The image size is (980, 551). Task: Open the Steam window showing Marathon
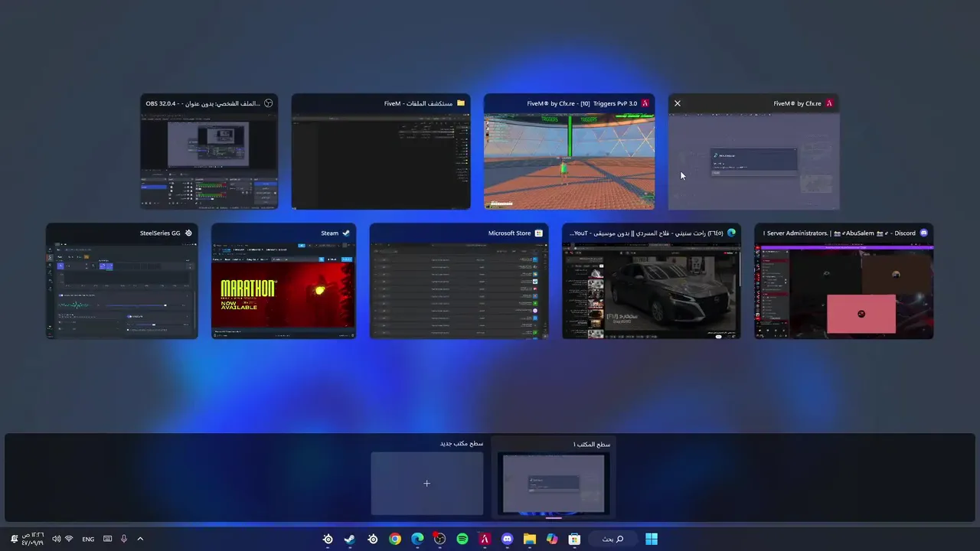(283, 281)
